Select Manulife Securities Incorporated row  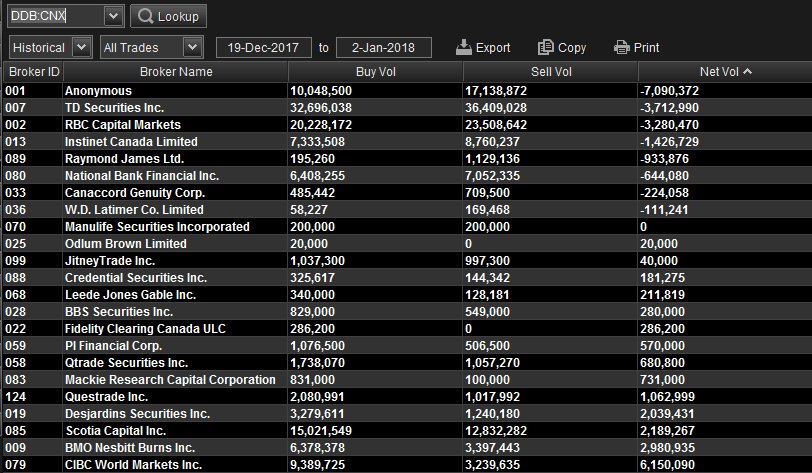tap(407, 226)
